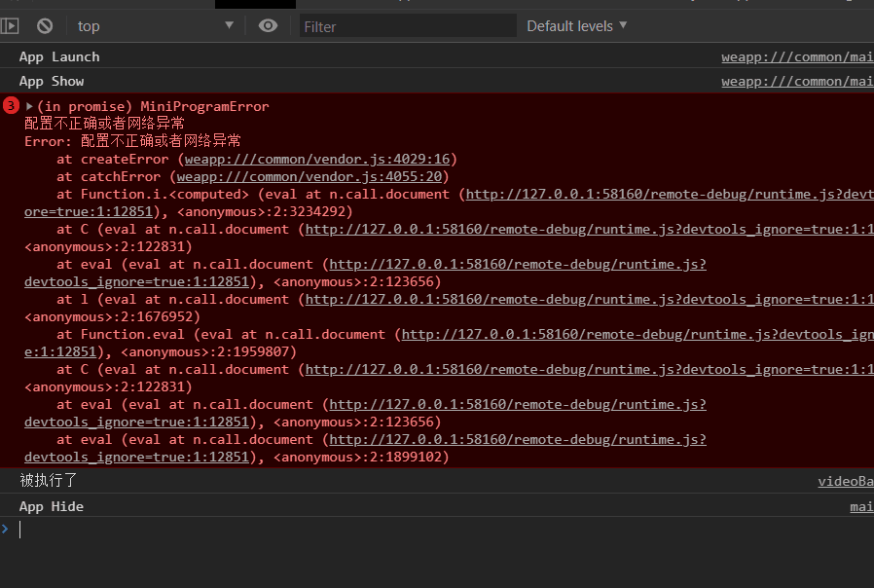Open source link beside App Launch
874x588 pixels.
tap(797, 56)
